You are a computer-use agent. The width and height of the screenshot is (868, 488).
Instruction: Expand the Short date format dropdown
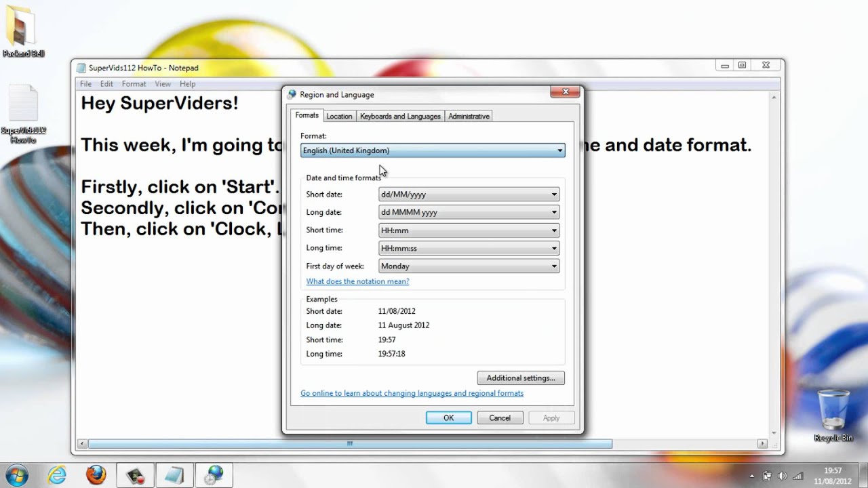point(469,195)
